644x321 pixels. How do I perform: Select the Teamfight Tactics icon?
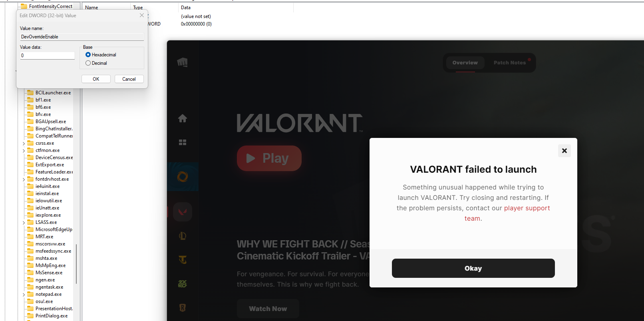[183, 260]
